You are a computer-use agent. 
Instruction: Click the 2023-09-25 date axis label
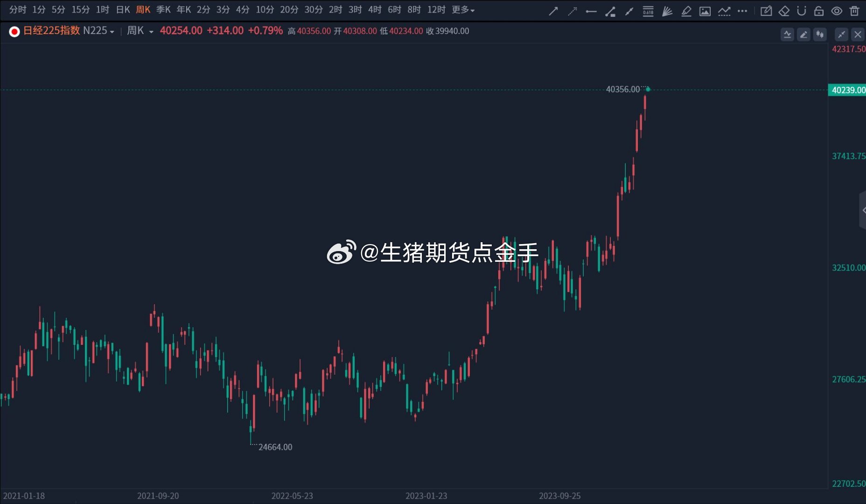pyautogui.click(x=560, y=496)
